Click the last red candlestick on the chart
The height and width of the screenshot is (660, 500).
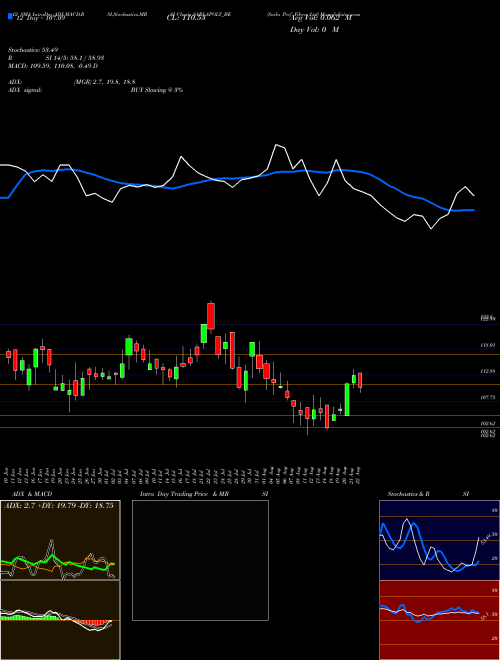360,380
